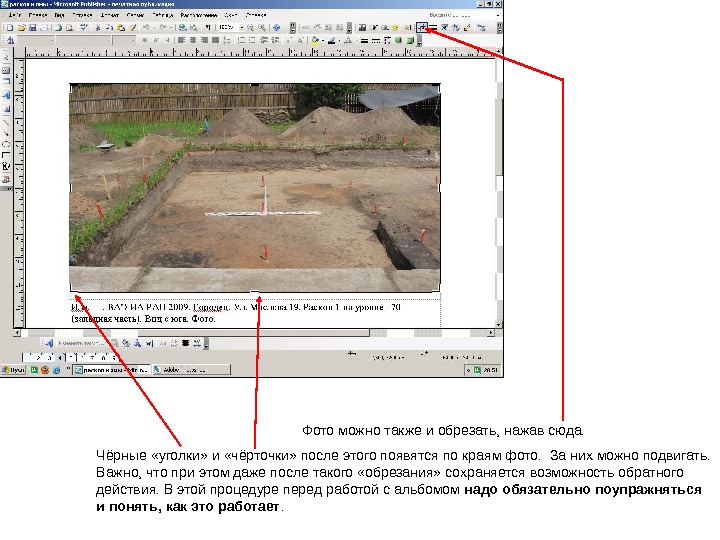The width and height of the screenshot is (720, 540).
Task: Open the Firefox quick launch icon
Action: click(45, 370)
